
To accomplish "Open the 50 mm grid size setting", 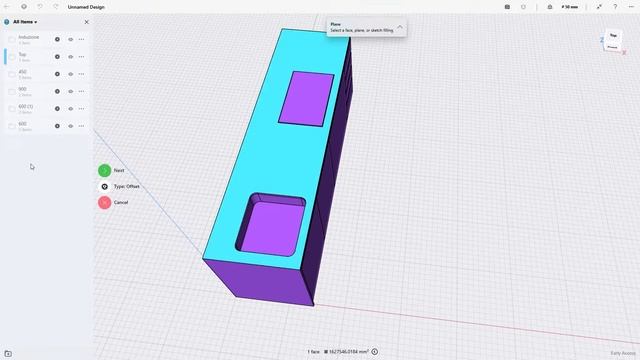I will pyautogui.click(x=570, y=7).
